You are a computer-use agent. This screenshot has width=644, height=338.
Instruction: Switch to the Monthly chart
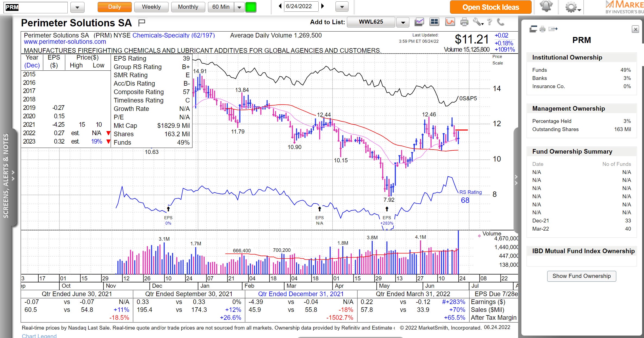pos(188,7)
